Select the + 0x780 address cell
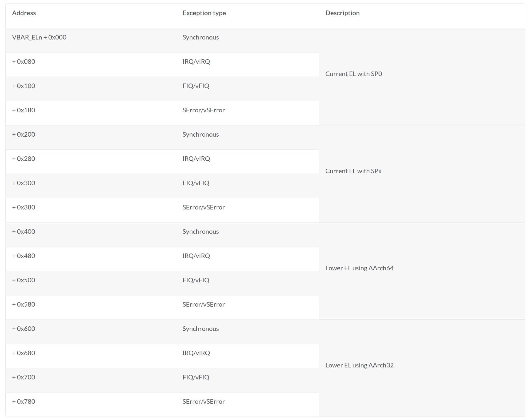532x420 pixels. point(23,402)
